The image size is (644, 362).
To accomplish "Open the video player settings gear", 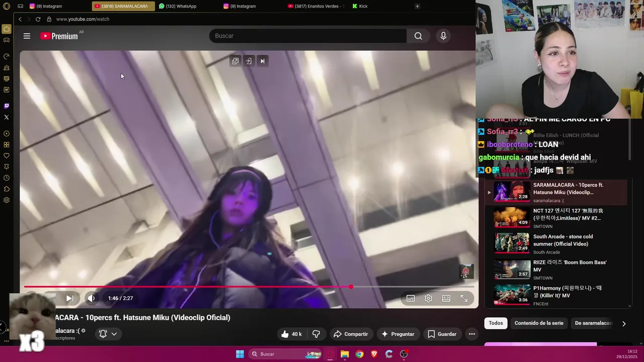I will [428, 298].
